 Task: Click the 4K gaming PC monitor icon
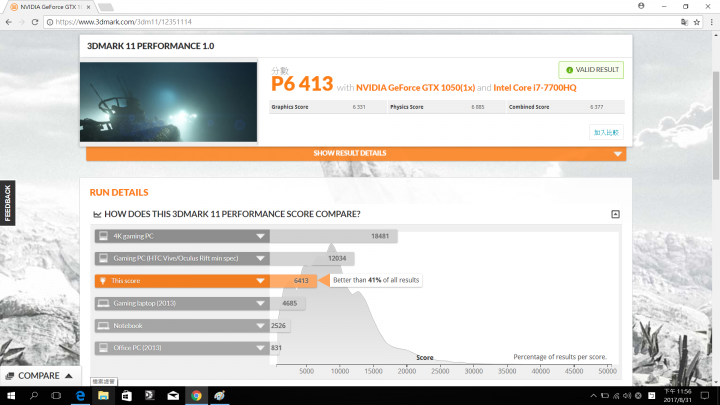click(x=103, y=236)
